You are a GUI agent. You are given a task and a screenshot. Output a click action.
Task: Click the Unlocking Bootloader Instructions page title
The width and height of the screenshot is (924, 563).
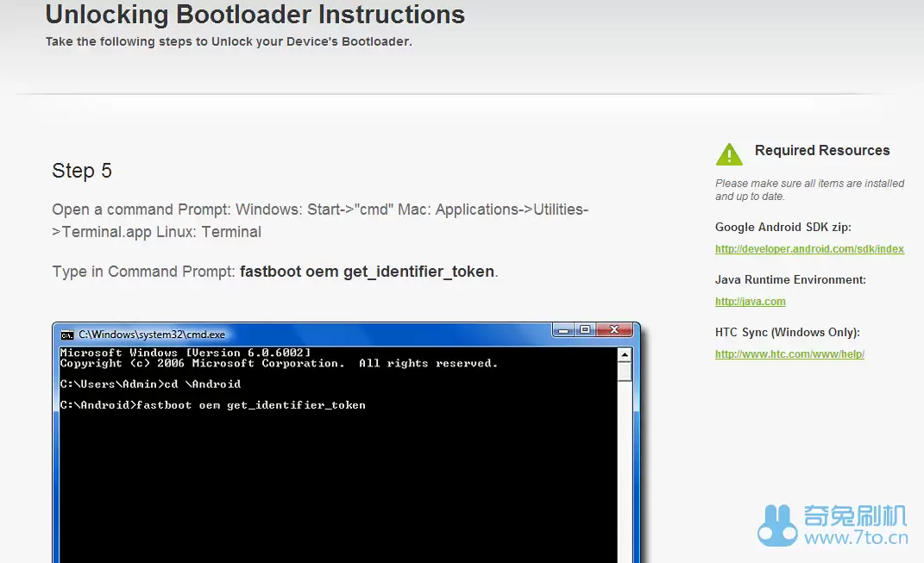[255, 15]
